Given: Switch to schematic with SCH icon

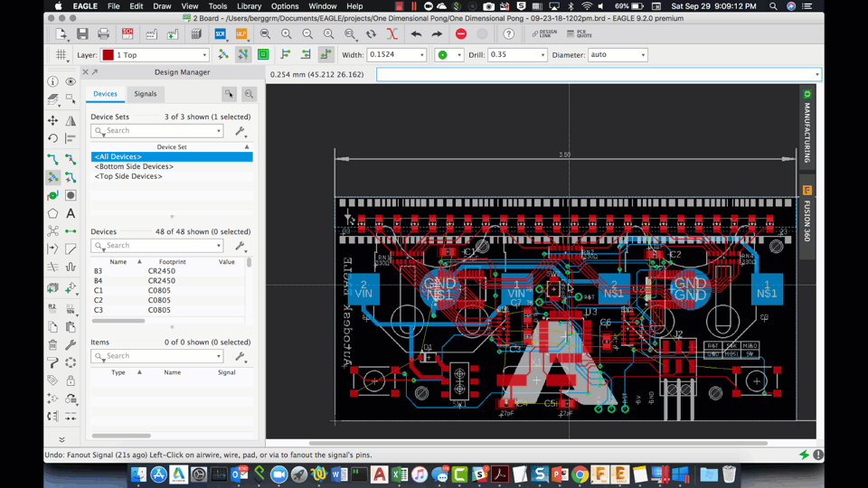Looking at the screenshot, I should (127, 34).
